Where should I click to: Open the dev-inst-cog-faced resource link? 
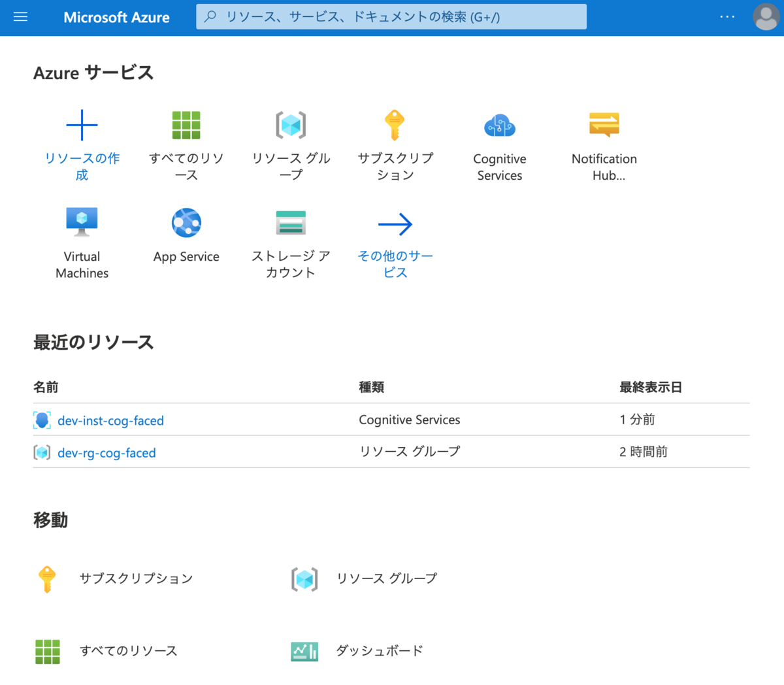(110, 420)
